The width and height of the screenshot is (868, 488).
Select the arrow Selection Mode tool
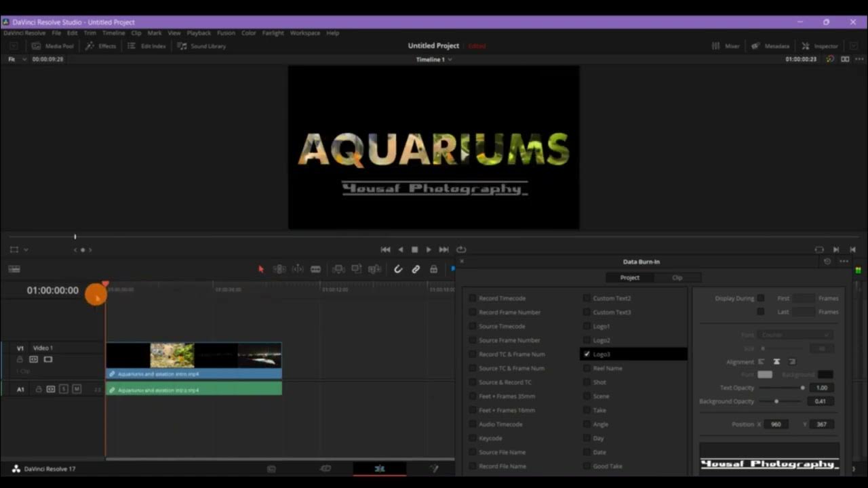click(261, 269)
